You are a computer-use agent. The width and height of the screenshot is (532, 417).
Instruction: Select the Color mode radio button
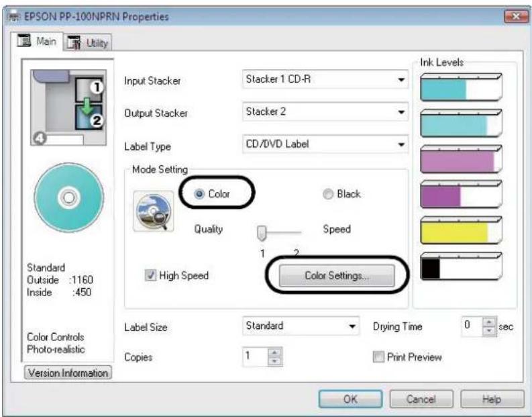point(199,194)
